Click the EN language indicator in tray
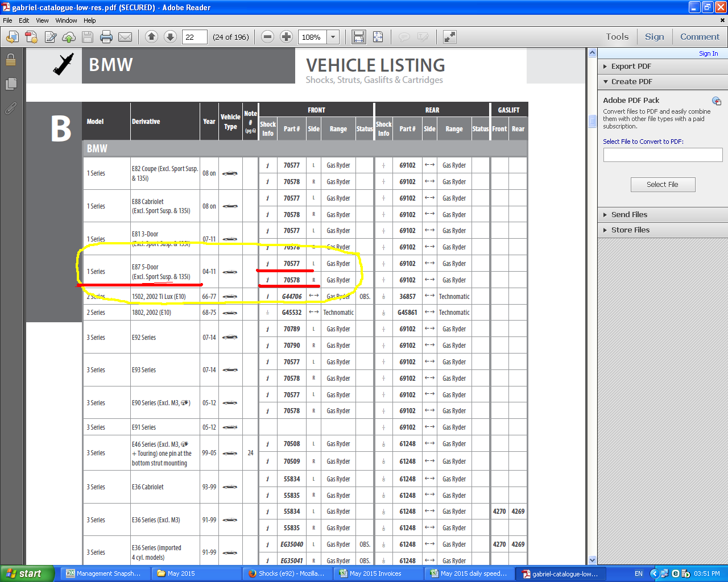 tap(639, 573)
